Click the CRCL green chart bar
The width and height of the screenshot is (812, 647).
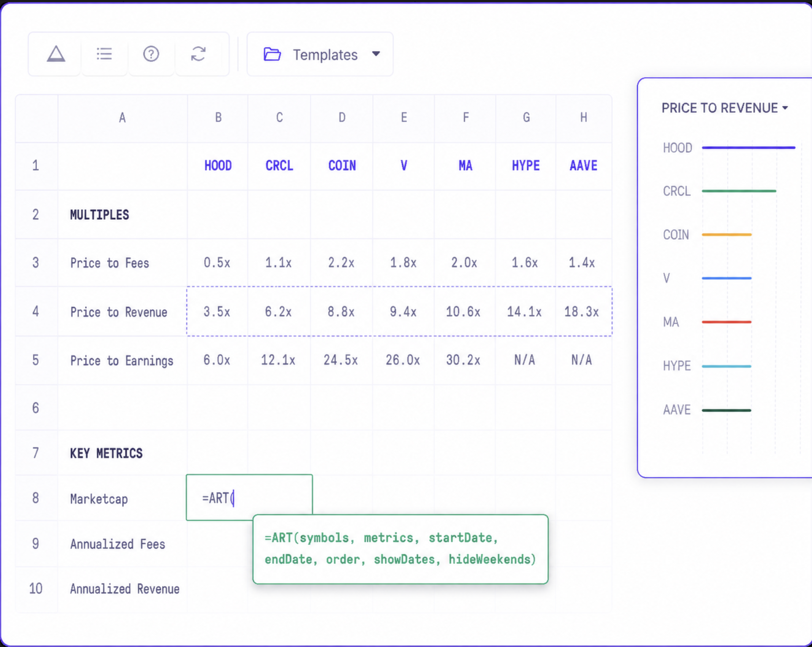(739, 191)
